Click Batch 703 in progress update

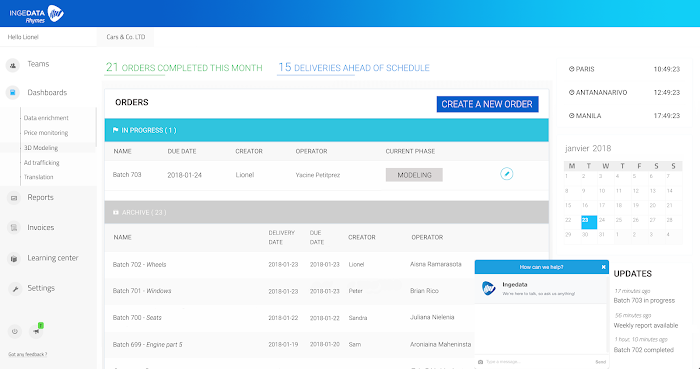pos(644,301)
